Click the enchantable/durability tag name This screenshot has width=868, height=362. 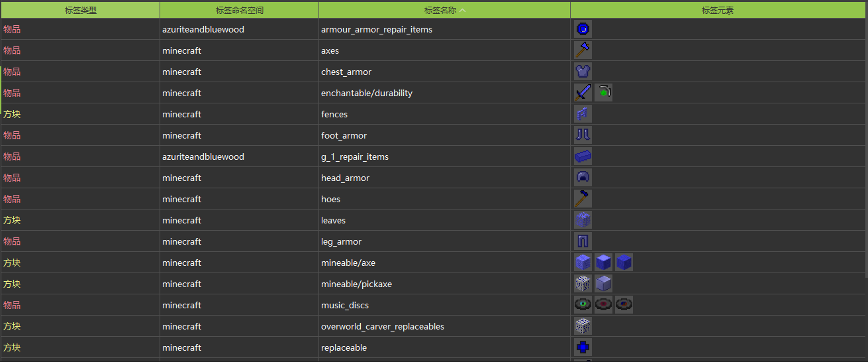367,93
